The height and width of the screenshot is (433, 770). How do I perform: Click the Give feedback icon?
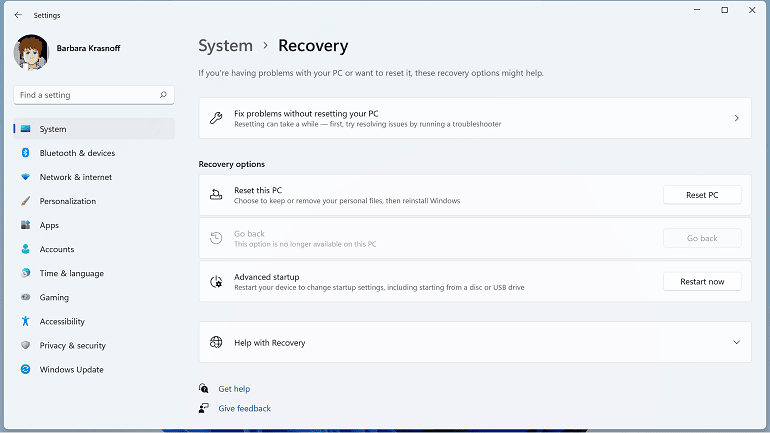204,408
